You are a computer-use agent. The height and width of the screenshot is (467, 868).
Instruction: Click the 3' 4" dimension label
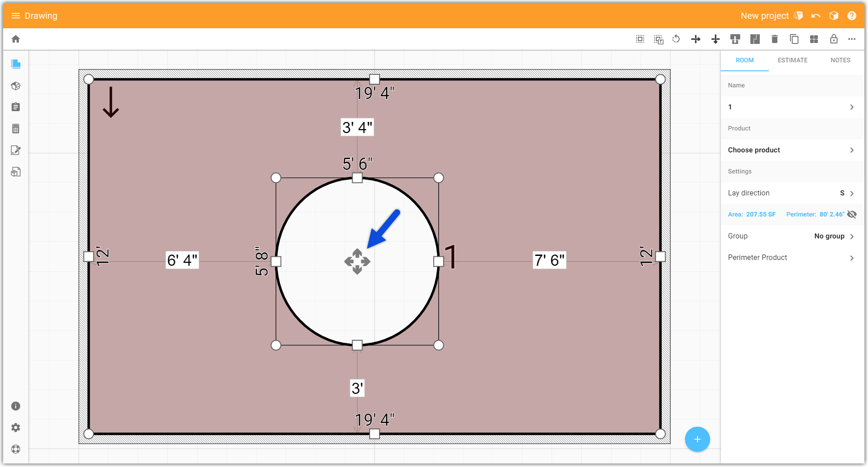pos(357,127)
